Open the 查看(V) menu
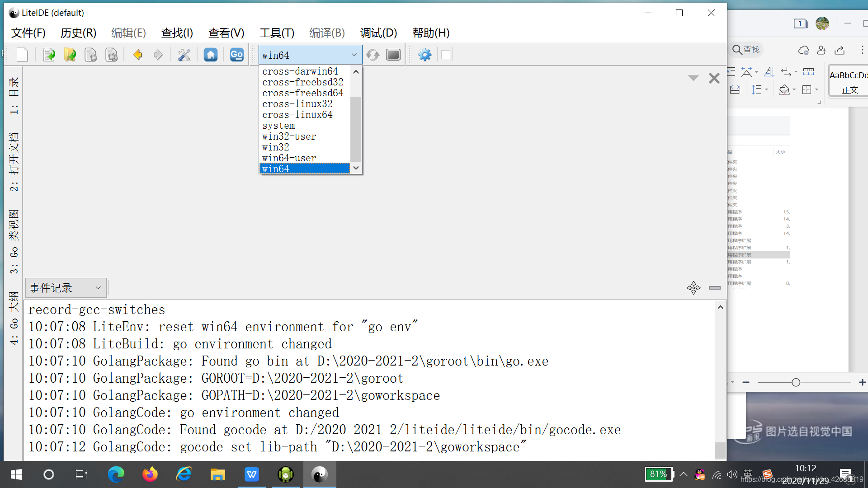This screenshot has width=868, height=488. (226, 33)
